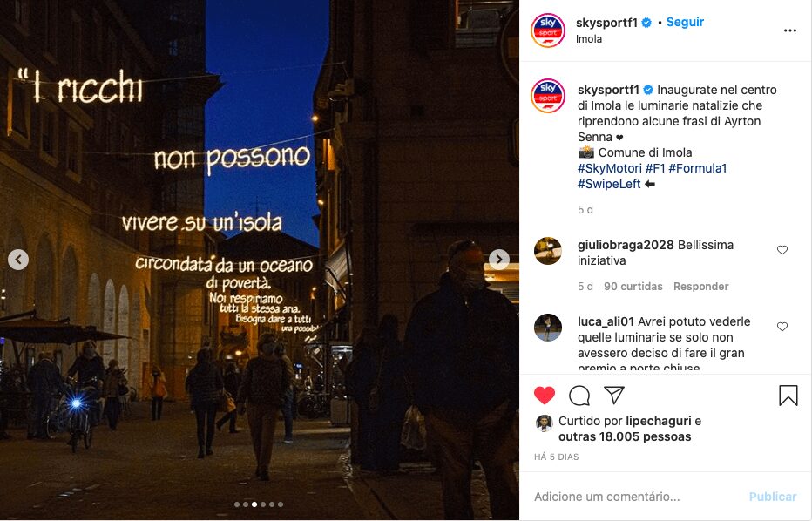Share the post via paper plane icon
The width and height of the screenshot is (812, 521).
(614, 396)
